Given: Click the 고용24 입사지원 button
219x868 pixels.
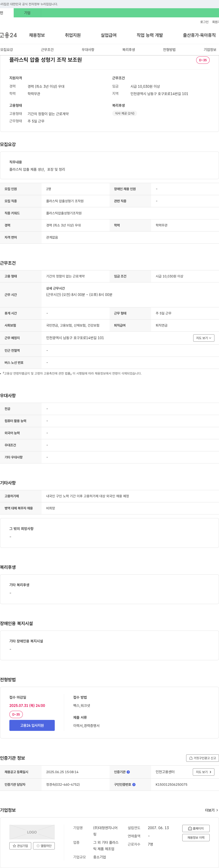Looking at the screenshot, I should point(32,725).
